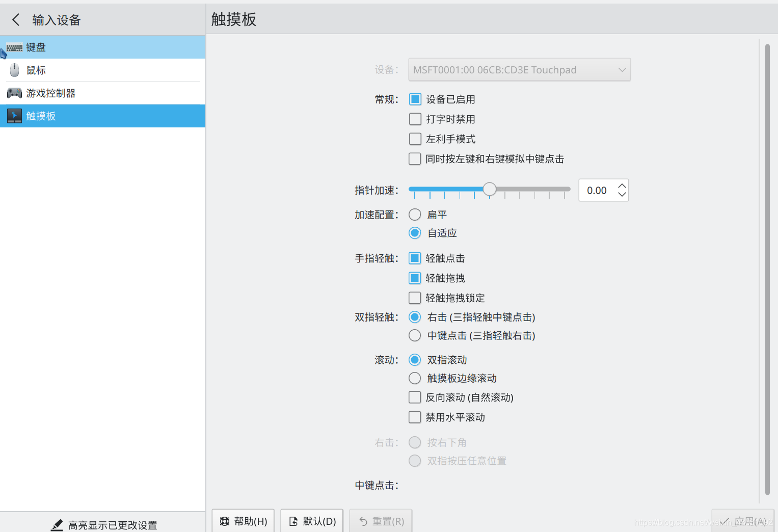778x532 pixels.
Task: Select the 触摸板 sidebar entry
Action: [x=103, y=116]
